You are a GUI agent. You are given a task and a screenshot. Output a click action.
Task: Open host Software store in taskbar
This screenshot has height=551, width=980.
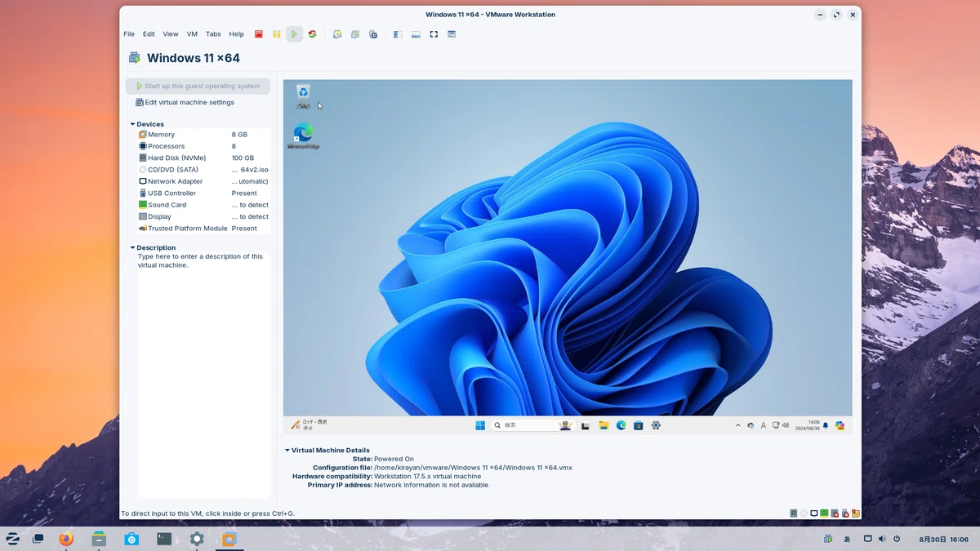(131, 539)
